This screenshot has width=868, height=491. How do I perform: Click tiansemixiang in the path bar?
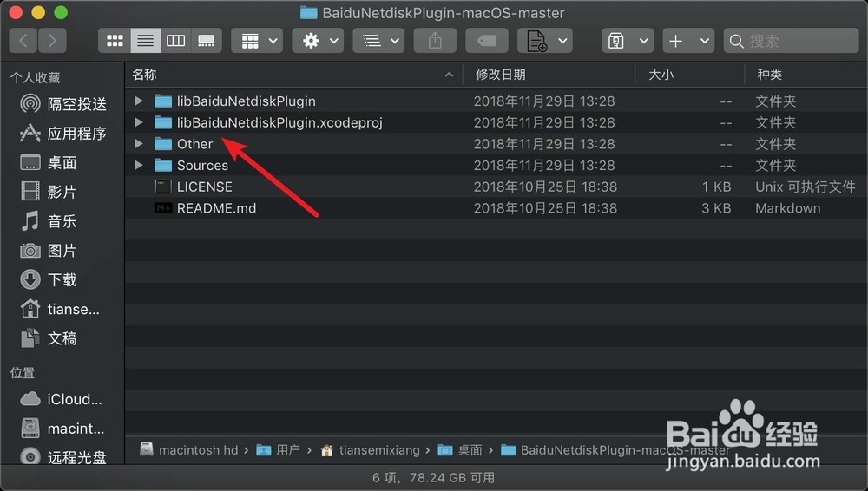(x=370, y=450)
